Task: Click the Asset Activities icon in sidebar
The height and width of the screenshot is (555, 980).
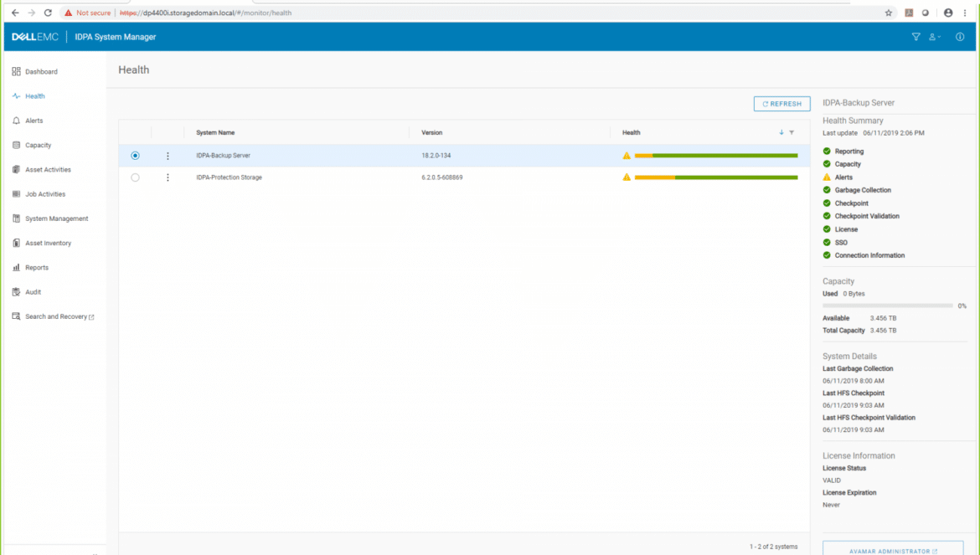Action: [16, 169]
